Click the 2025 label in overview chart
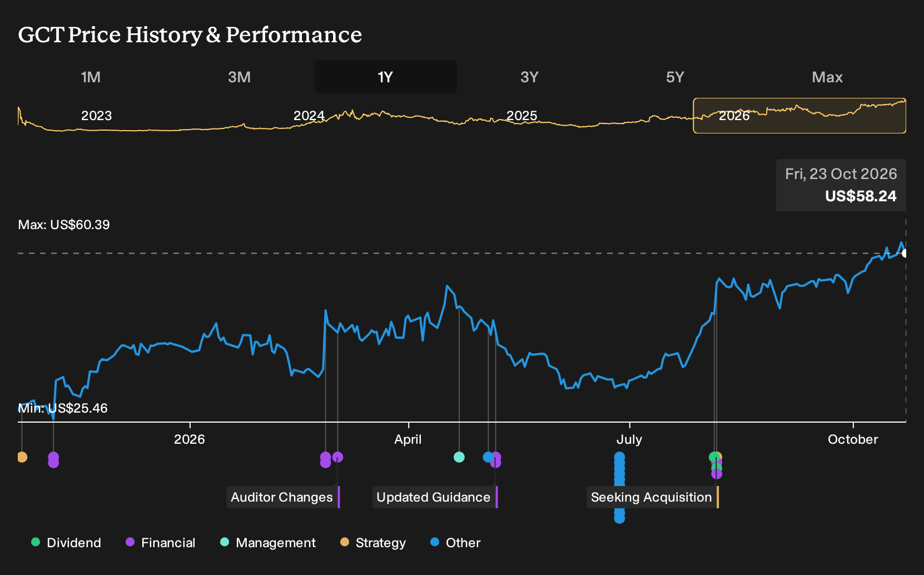 pyautogui.click(x=521, y=116)
